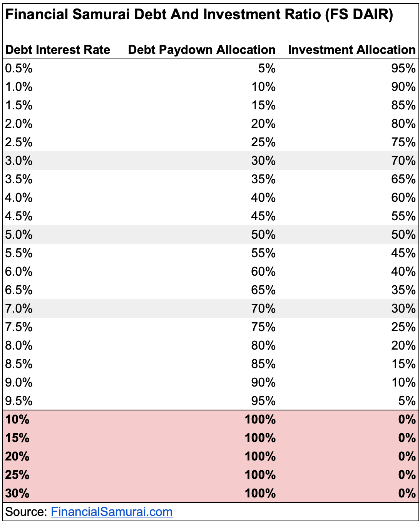420x524 pixels.
Task: Click the 5.0% debt interest rate cell
Action: coord(19,234)
